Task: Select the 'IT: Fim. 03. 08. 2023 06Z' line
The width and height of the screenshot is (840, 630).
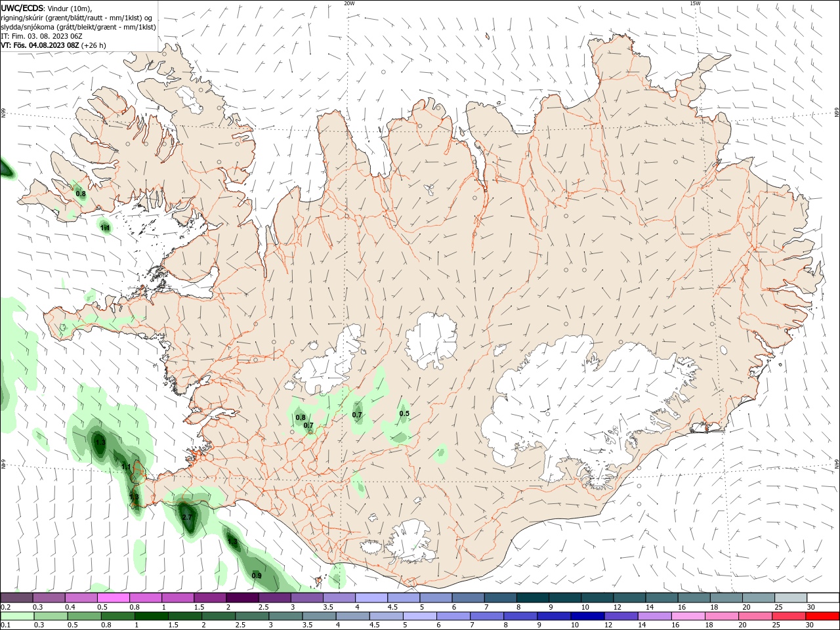Action: coord(42,36)
